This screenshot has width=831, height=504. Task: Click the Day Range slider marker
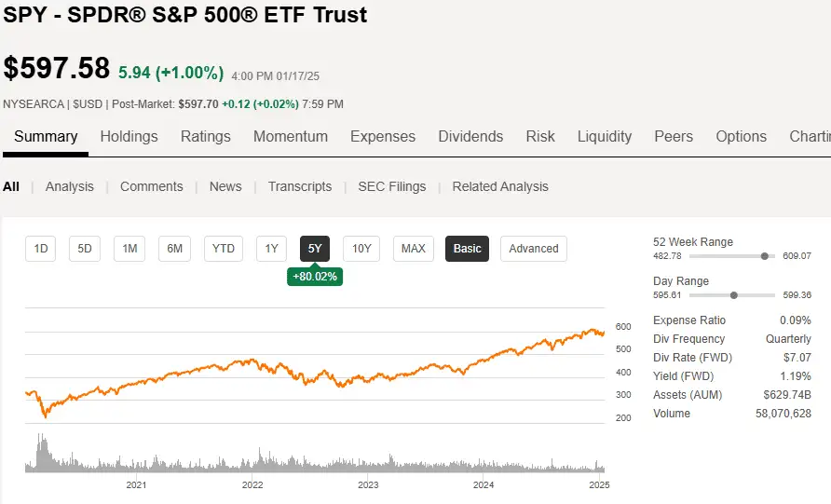pyautogui.click(x=734, y=295)
